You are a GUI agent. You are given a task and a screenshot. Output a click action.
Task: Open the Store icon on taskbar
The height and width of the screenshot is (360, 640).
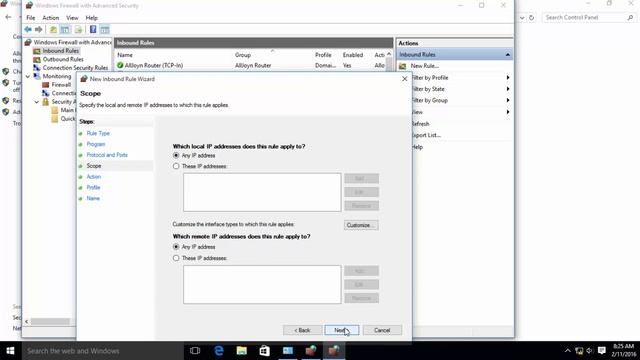click(x=264, y=351)
